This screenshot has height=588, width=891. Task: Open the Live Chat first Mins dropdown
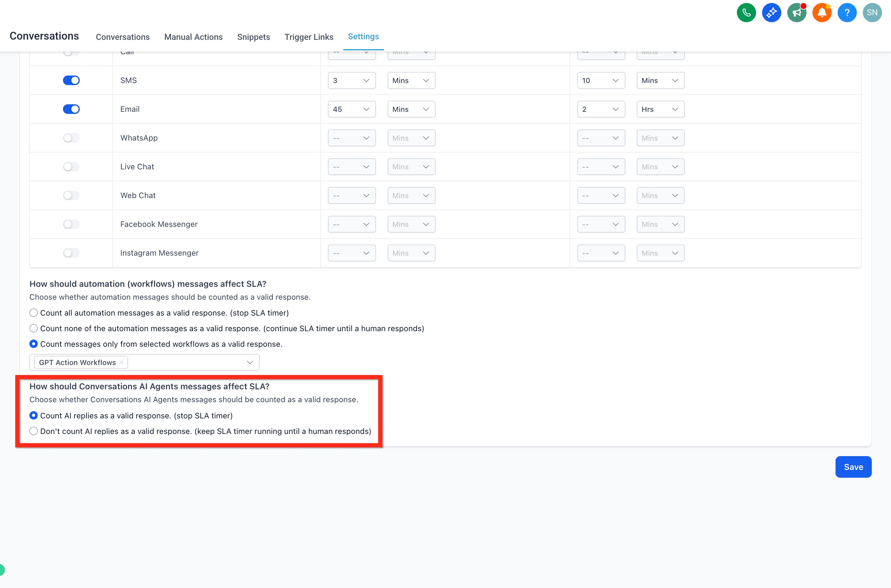coord(411,167)
